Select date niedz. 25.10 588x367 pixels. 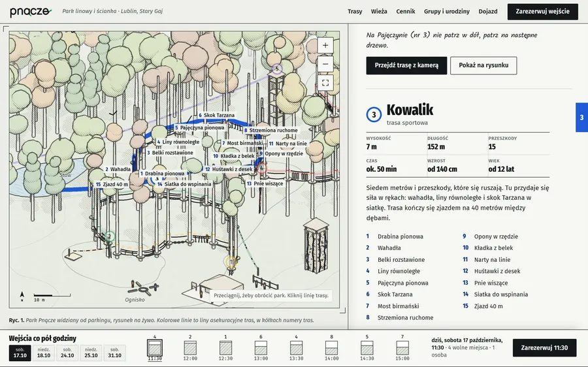coord(91,353)
